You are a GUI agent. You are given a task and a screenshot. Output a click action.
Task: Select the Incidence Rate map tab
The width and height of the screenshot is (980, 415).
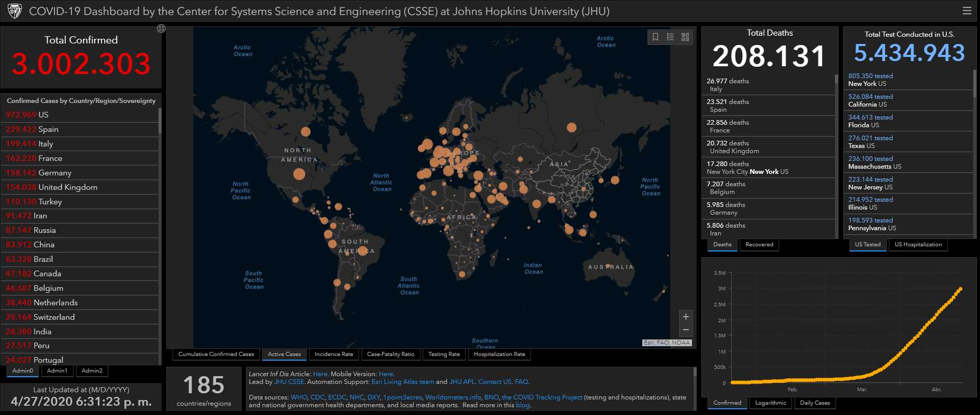coord(334,354)
